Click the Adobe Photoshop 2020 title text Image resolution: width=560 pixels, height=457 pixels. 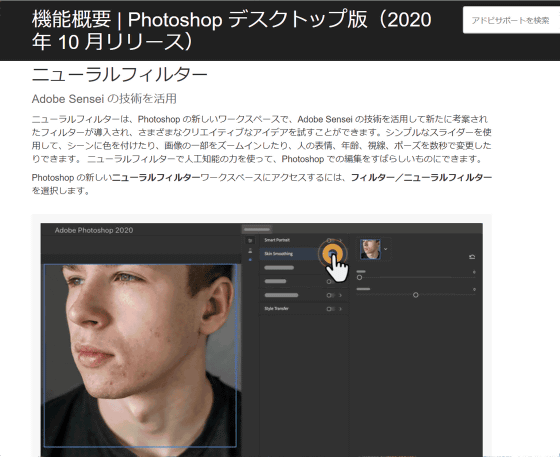94,230
